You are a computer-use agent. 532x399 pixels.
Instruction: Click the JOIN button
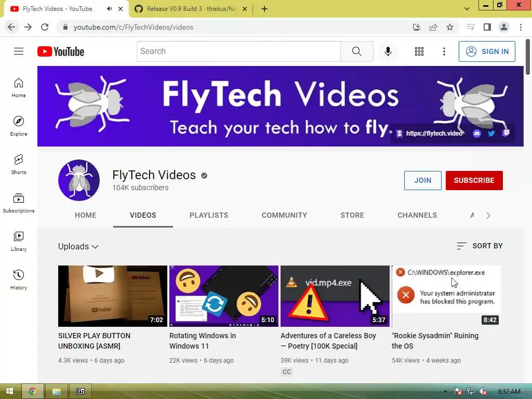point(422,180)
